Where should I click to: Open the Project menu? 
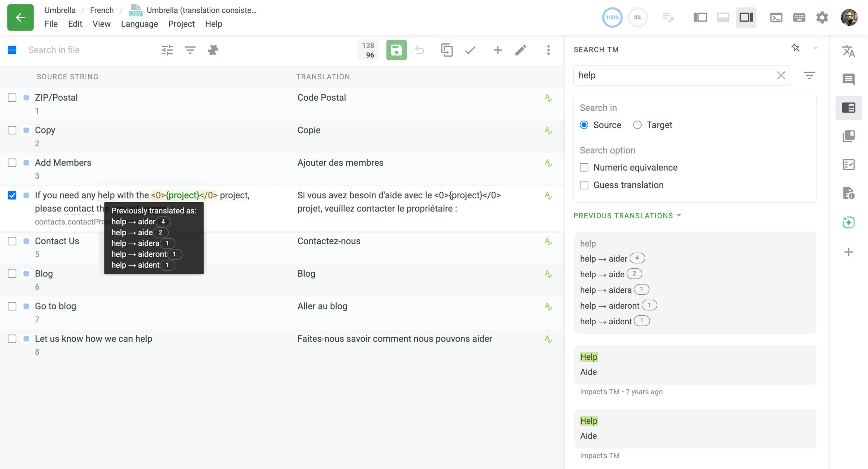coord(181,24)
